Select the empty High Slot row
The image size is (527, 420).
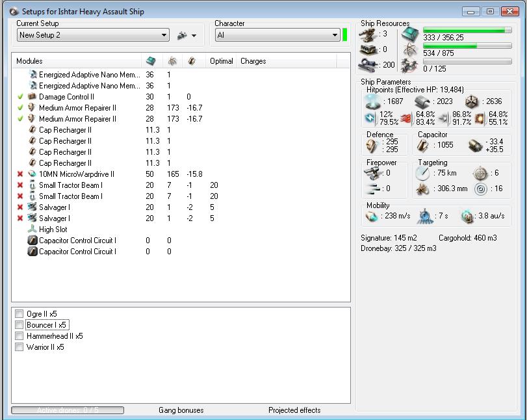(181, 230)
